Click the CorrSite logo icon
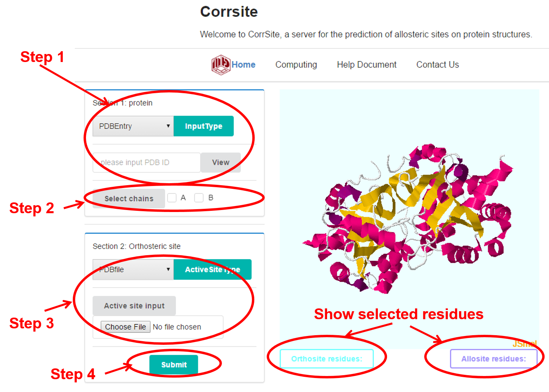 [221, 64]
